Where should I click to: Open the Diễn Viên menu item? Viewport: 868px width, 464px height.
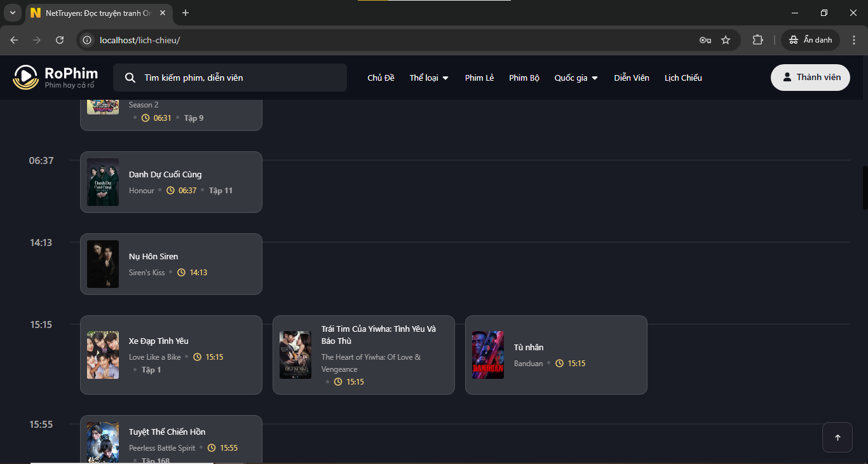coord(632,78)
